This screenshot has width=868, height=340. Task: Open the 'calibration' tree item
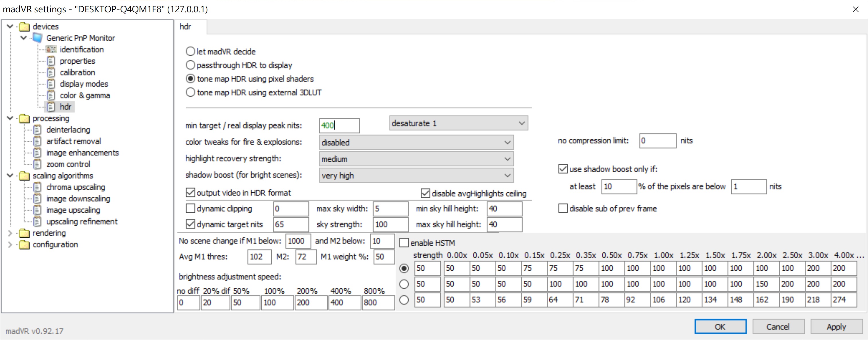coord(77,73)
